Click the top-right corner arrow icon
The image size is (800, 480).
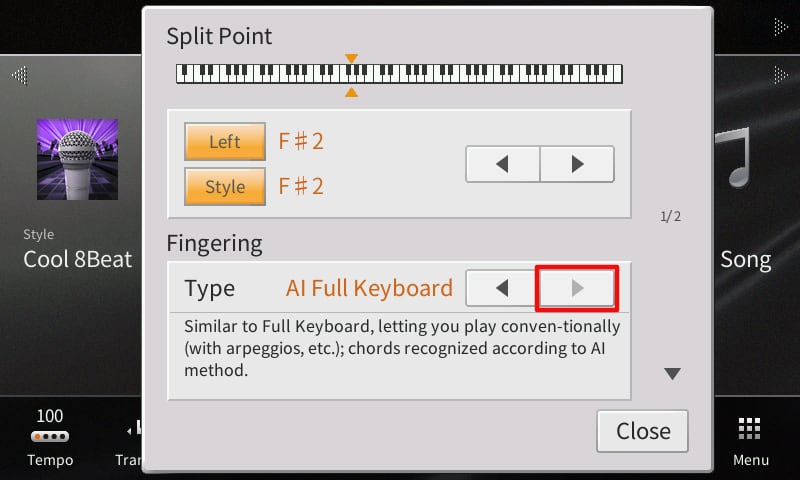(781, 23)
